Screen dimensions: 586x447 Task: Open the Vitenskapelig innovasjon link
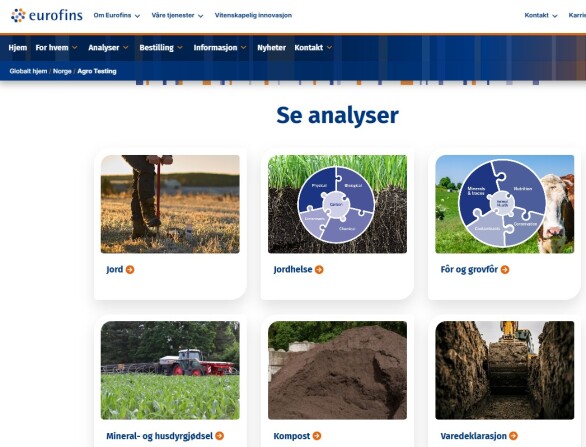[x=253, y=15]
